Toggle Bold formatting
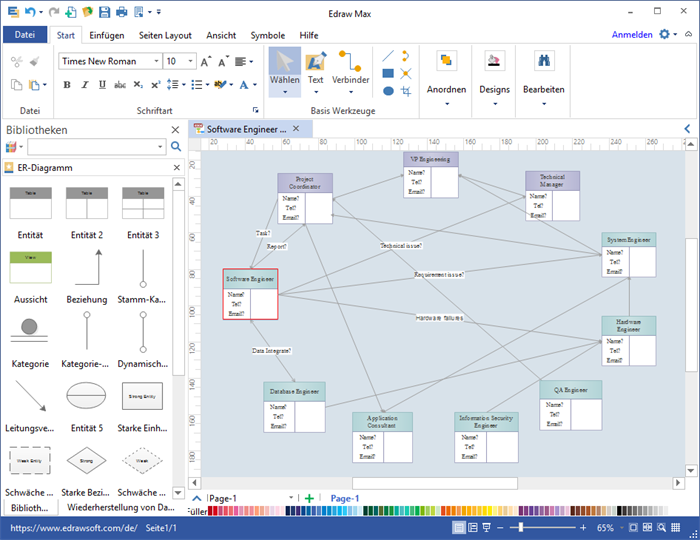The width and height of the screenshot is (700, 540). [x=67, y=84]
